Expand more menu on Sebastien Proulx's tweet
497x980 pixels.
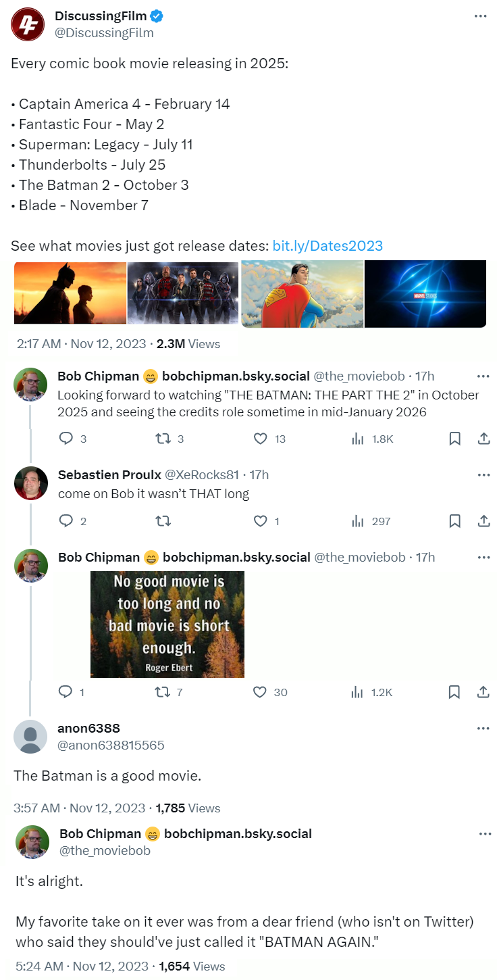(483, 474)
